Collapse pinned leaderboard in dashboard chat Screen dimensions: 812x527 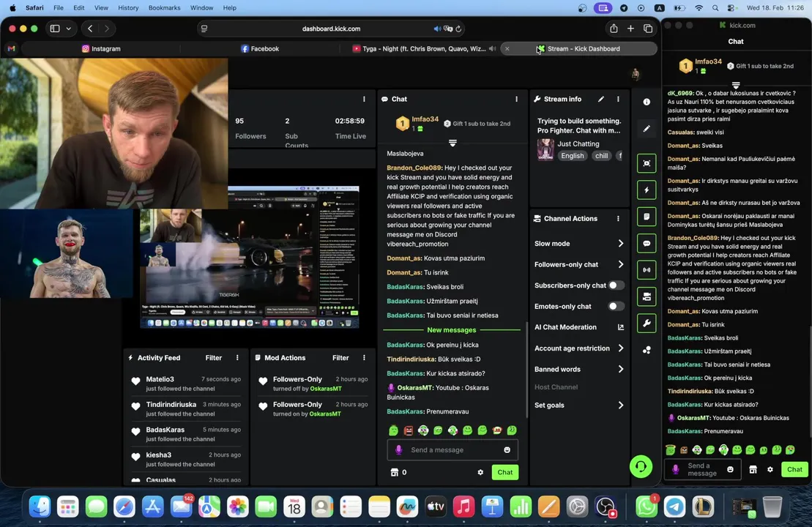point(452,143)
